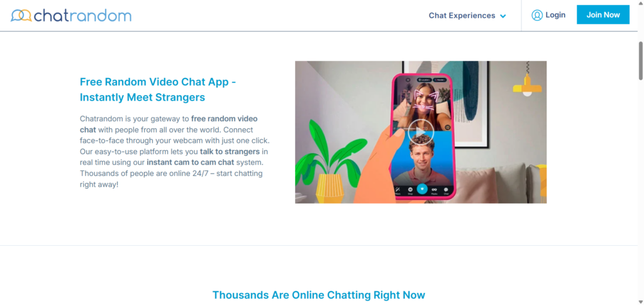The width and height of the screenshot is (644, 305).
Task: Expand the Chat Experiences chevron arrow
Action: coord(502,16)
